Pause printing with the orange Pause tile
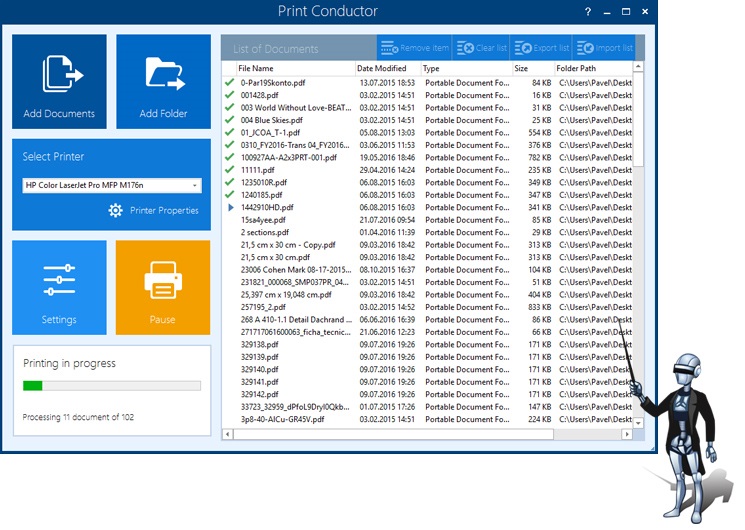Viewport: 745px width, 530px height. [x=163, y=288]
